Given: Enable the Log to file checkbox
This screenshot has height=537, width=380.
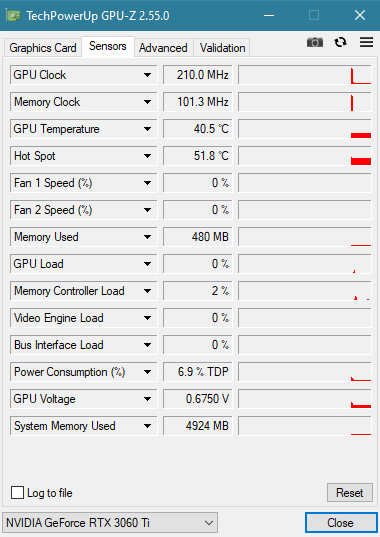Looking at the screenshot, I should 17,493.
